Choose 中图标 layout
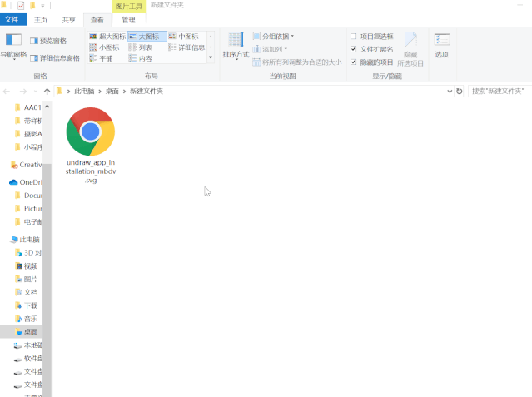This screenshot has height=397, width=532. point(183,37)
